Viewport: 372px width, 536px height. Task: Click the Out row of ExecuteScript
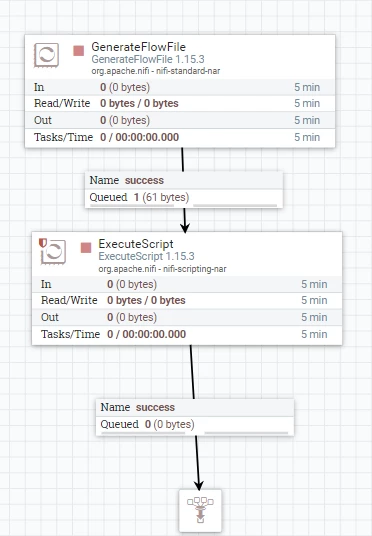coord(187,317)
